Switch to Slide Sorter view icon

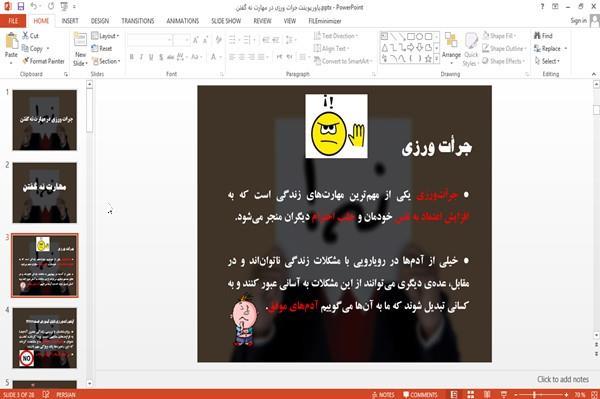tap(471, 395)
